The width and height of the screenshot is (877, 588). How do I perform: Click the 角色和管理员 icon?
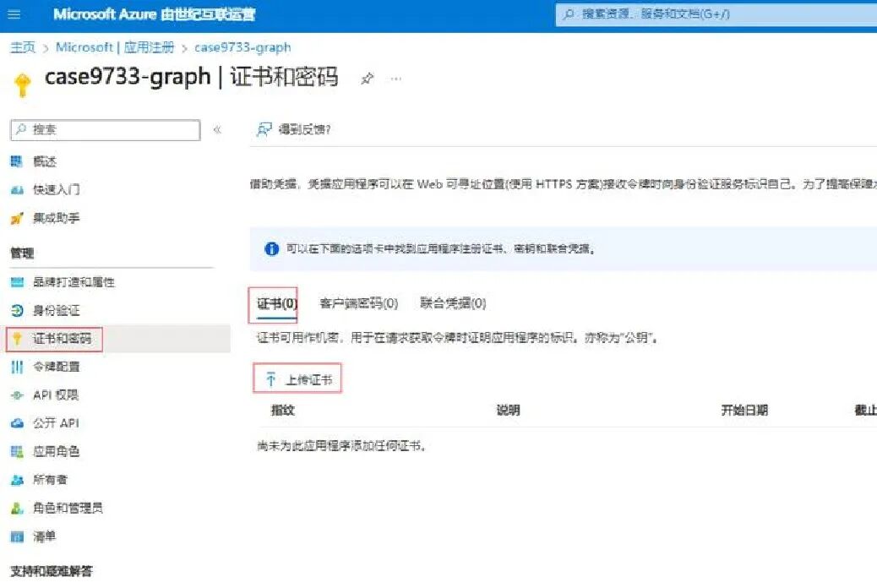coord(17,508)
